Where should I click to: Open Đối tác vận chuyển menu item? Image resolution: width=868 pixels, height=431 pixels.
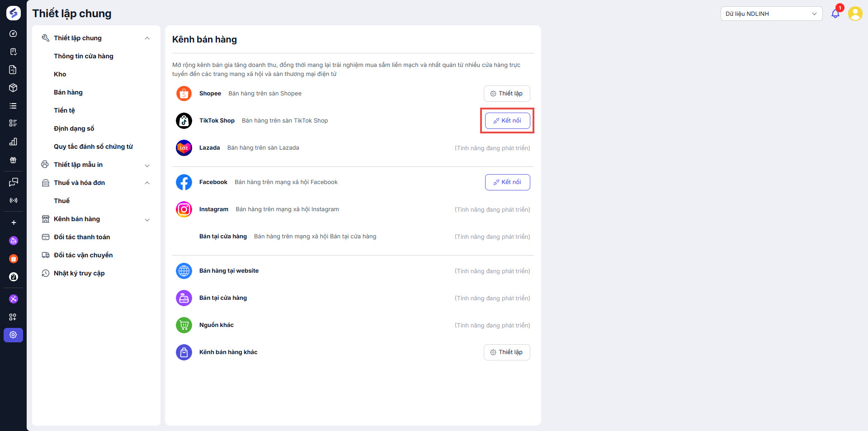(83, 255)
